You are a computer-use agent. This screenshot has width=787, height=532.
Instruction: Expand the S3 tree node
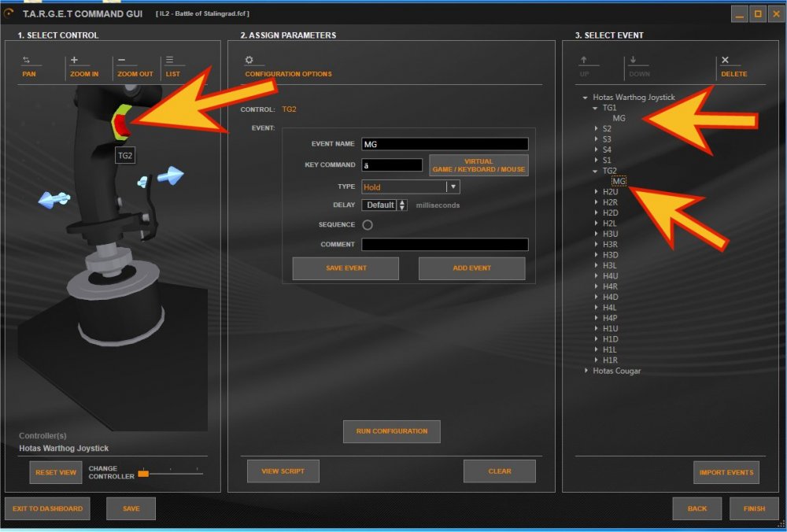click(x=597, y=139)
